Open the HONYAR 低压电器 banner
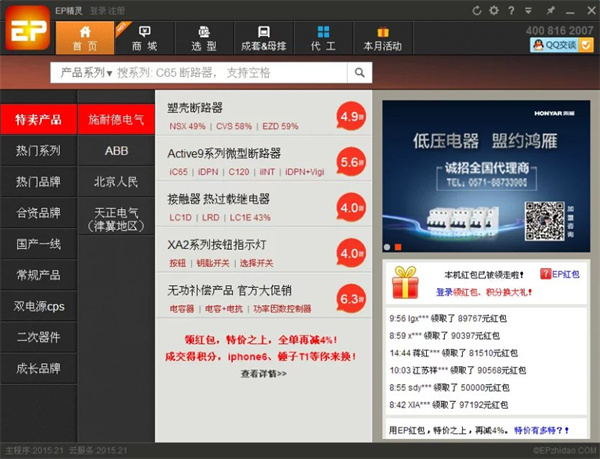Image resolution: width=600 pixels, height=459 pixels. (486, 176)
